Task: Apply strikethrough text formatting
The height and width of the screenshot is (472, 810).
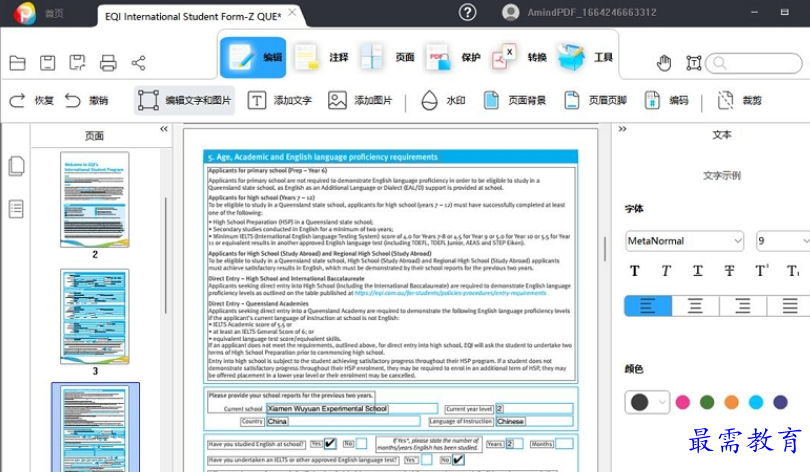Action: pyautogui.click(x=729, y=271)
